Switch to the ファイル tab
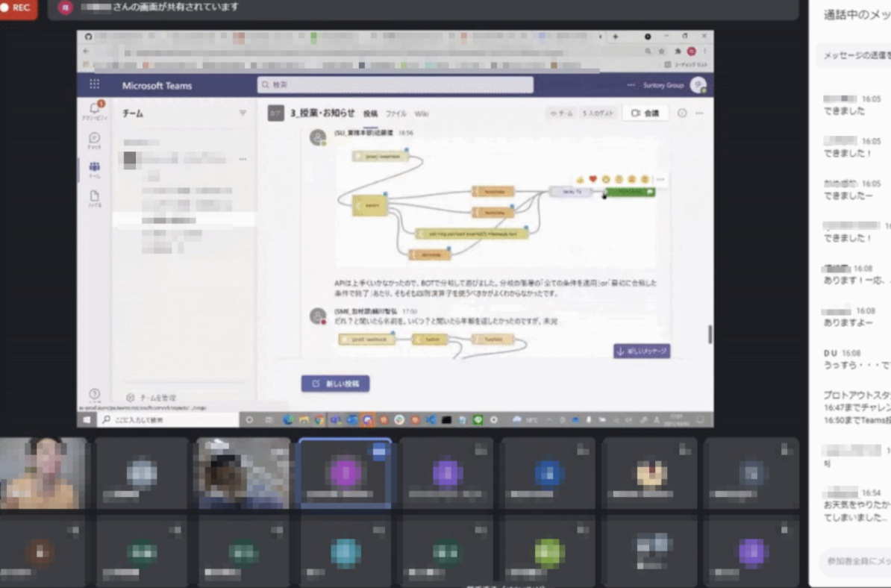891x588 pixels. pyautogui.click(x=396, y=113)
